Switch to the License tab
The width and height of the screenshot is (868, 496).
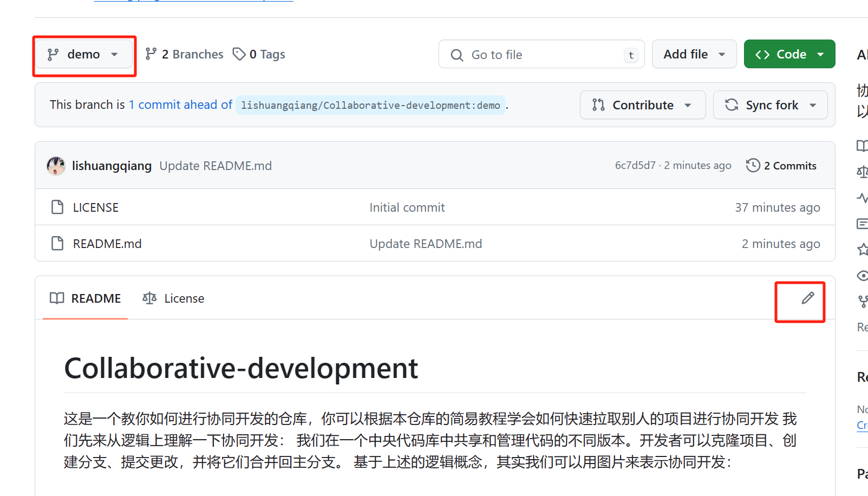[174, 298]
